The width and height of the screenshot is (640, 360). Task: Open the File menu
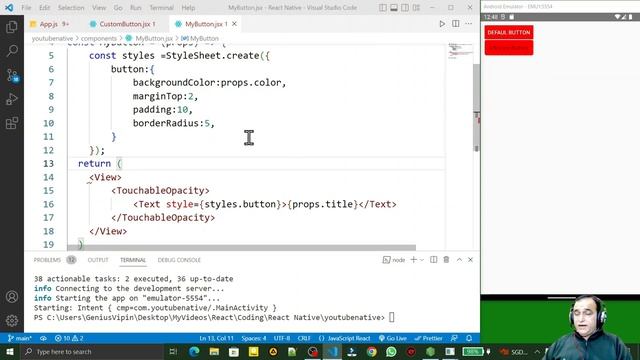click(x=26, y=8)
